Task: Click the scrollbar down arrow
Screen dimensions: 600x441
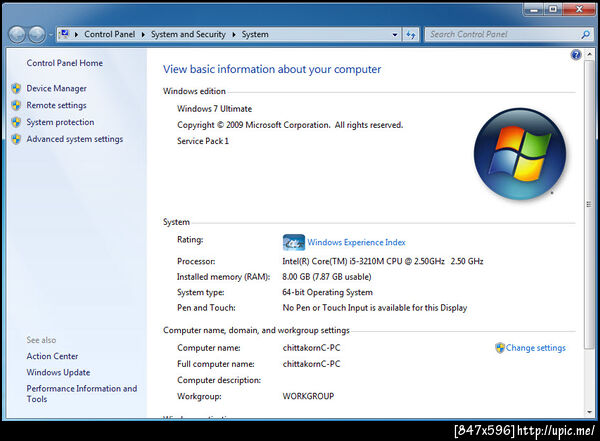Action: [589, 412]
